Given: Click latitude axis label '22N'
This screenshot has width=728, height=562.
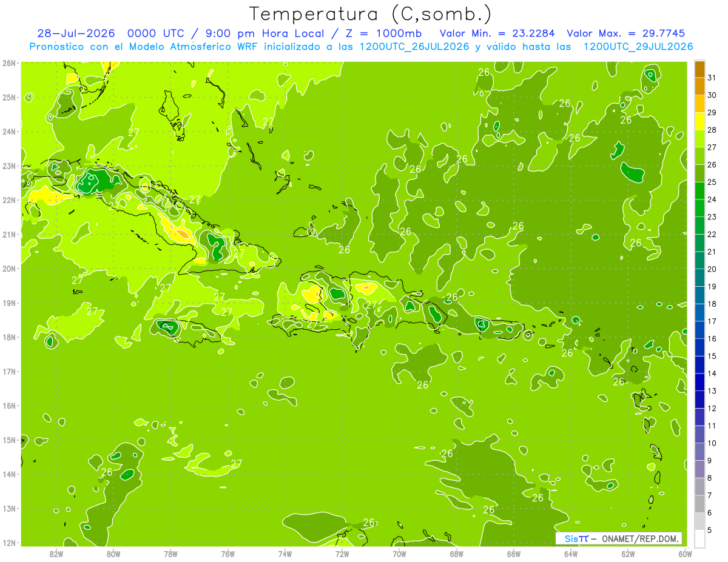Looking at the screenshot, I should pyautogui.click(x=8, y=200).
